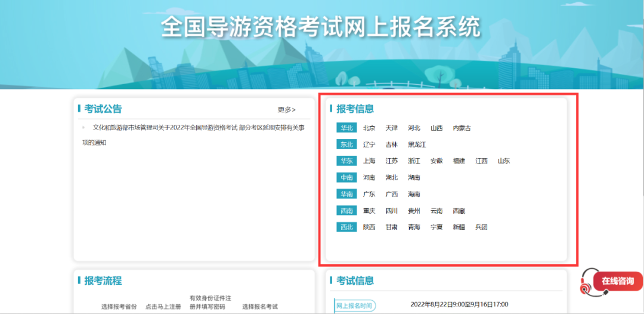The height and width of the screenshot is (314, 644).
Task: Choose 天津 province link
Action: (392, 128)
